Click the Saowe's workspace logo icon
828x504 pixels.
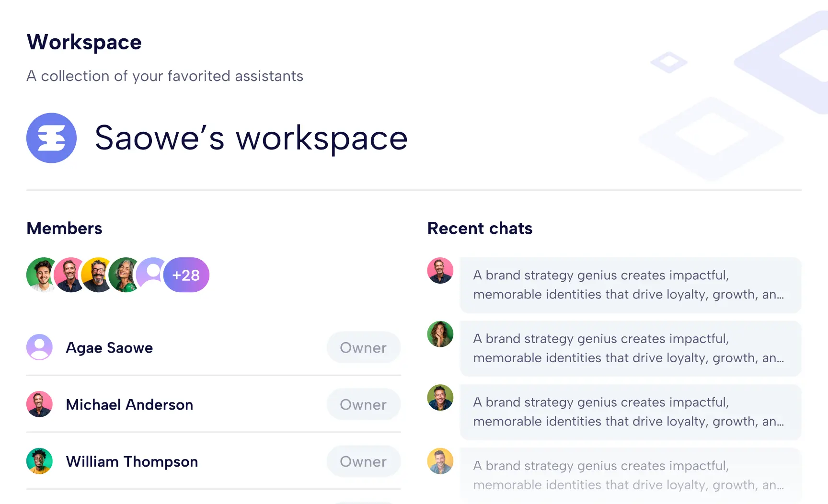51,138
